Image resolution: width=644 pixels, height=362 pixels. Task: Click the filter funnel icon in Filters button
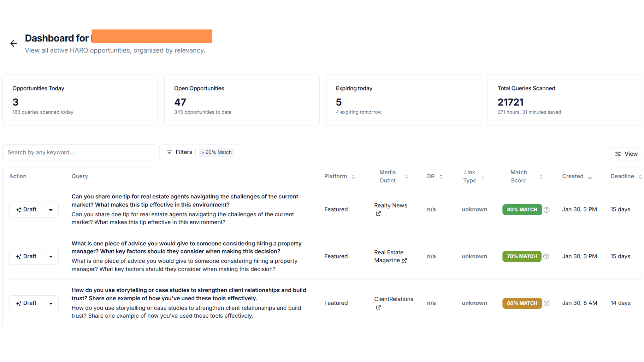tap(169, 152)
